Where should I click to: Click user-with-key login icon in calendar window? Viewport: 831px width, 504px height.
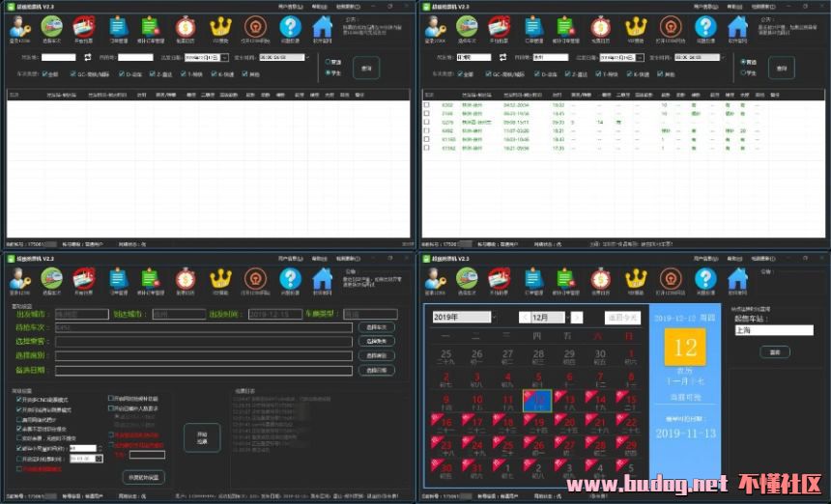pos(435,278)
